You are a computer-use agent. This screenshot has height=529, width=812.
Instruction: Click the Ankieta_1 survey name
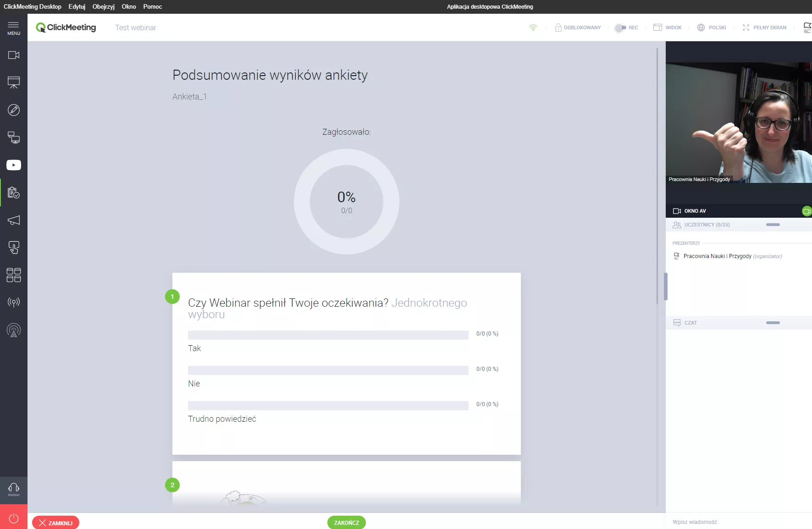click(189, 97)
